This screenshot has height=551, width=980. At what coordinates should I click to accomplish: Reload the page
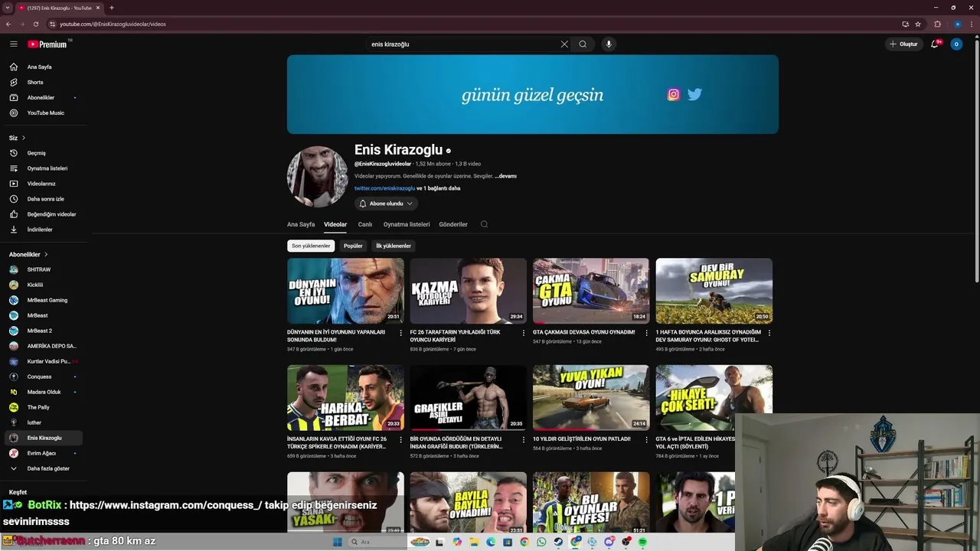(x=35, y=24)
